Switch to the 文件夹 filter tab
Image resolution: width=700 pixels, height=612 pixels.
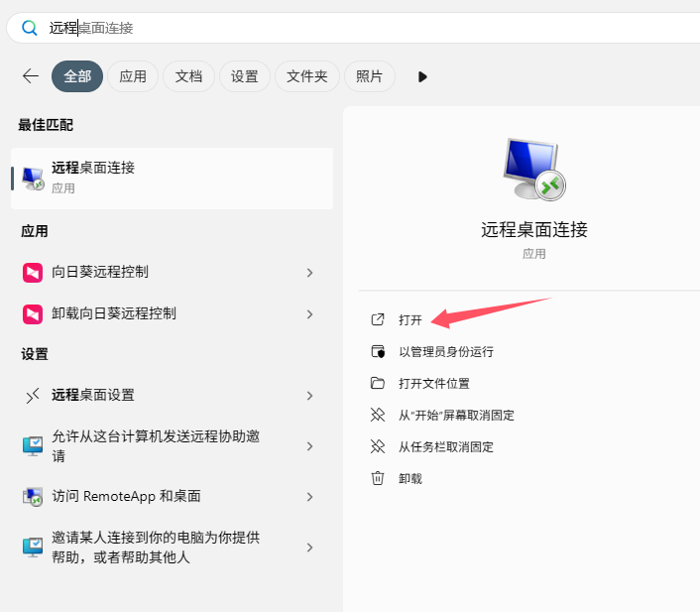306,76
